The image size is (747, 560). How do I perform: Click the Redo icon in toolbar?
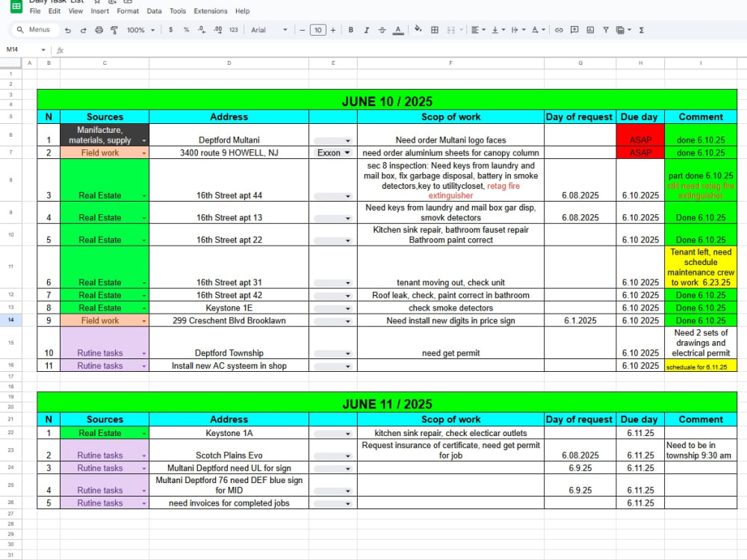click(84, 30)
